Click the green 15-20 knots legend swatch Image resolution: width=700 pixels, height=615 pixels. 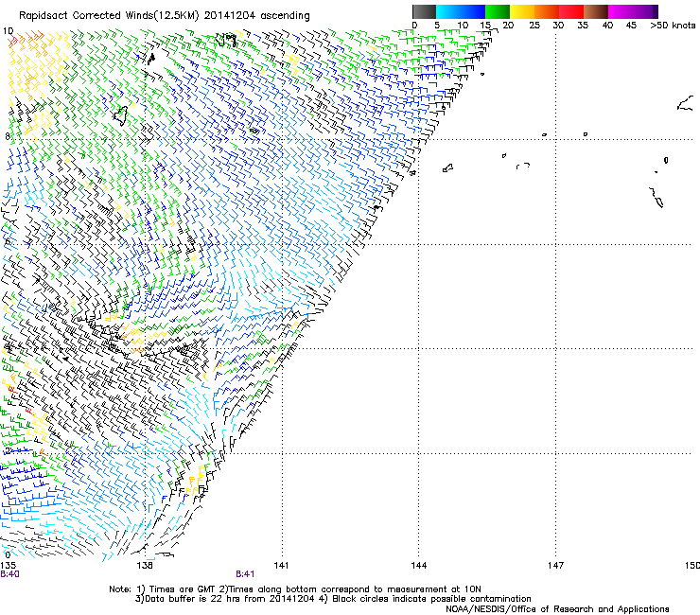point(498,11)
